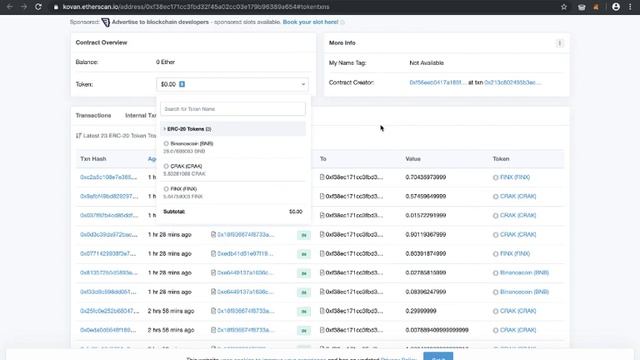Click the To contract icon in the 0.007889 value row
Image resolution: width=640 pixels, height=360 pixels.
pos(322,330)
